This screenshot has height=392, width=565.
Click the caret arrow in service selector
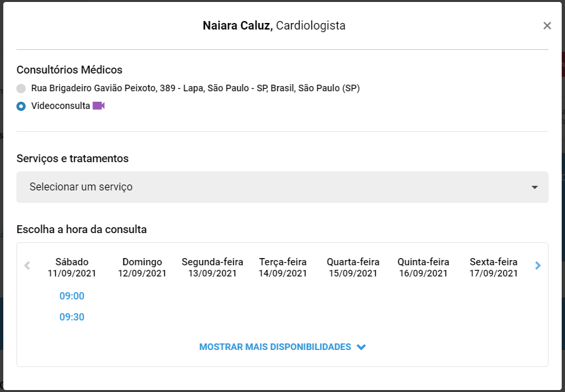coord(535,187)
